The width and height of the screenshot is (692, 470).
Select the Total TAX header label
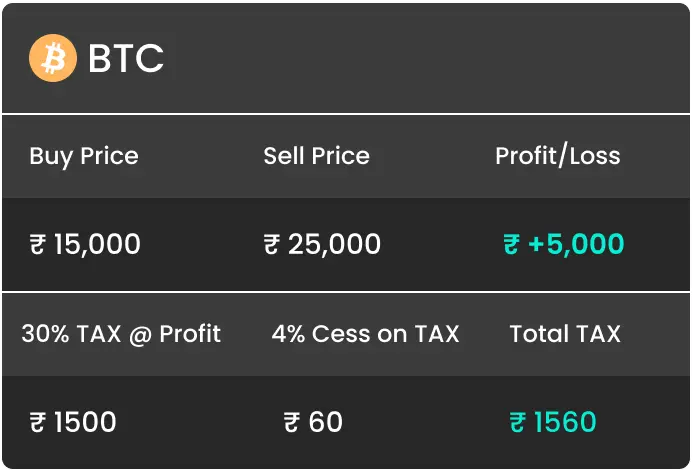(x=565, y=334)
